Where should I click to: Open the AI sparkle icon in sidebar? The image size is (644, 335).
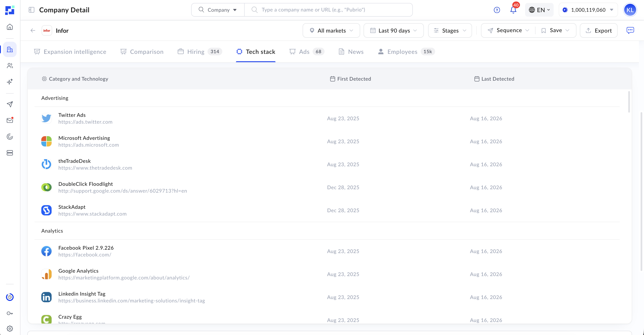[x=10, y=82]
